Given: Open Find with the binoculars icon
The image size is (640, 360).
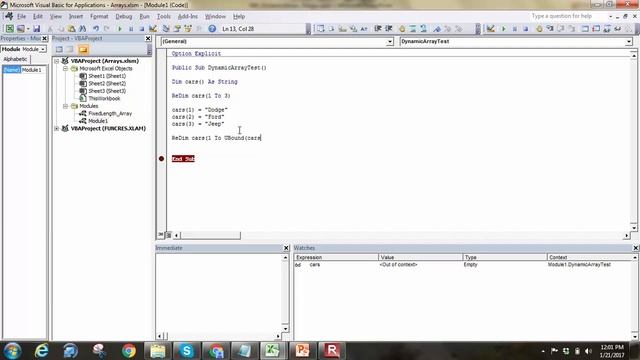Looking at the screenshot, I should [x=82, y=29].
